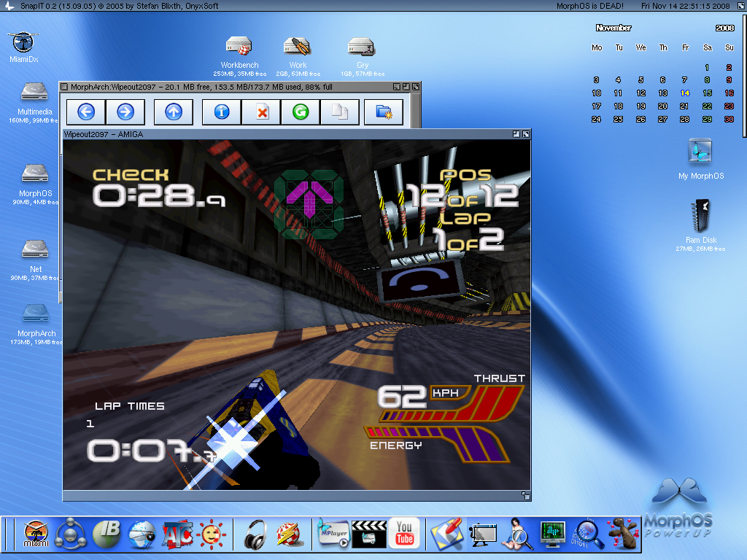747x560 pixels.
Task: Go up to the parent directory
Action: [174, 112]
